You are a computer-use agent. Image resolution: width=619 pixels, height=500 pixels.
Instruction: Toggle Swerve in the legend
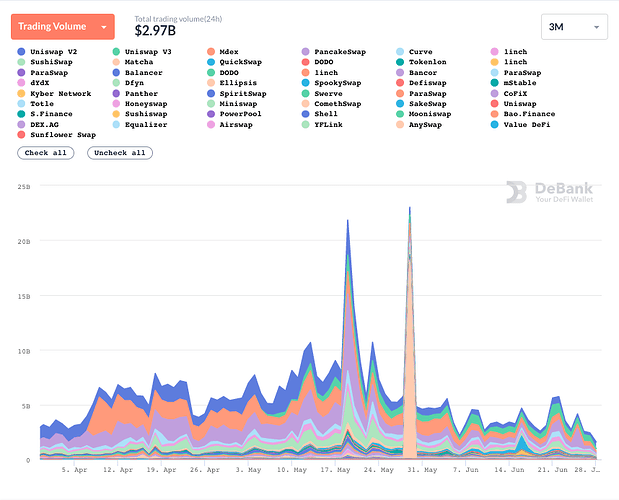(x=322, y=94)
